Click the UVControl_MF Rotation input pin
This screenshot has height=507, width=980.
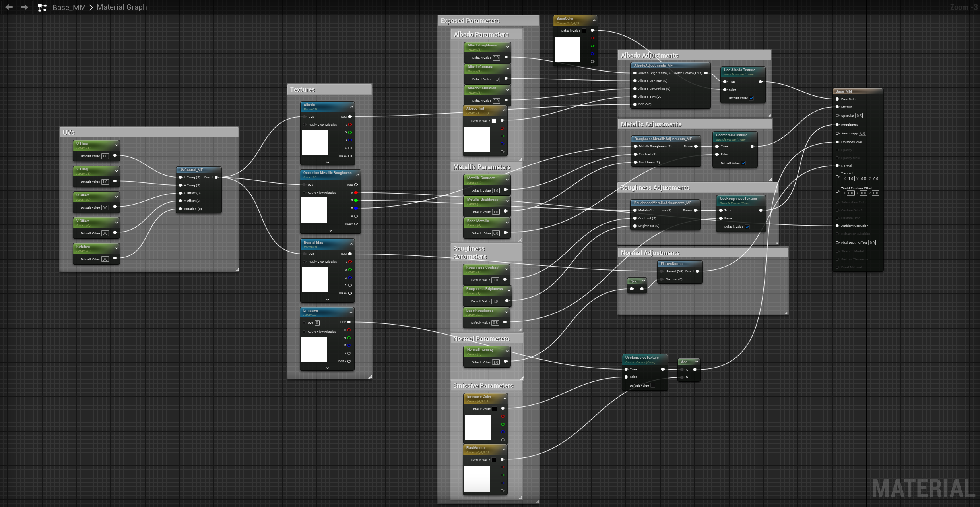tap(180, 209)
